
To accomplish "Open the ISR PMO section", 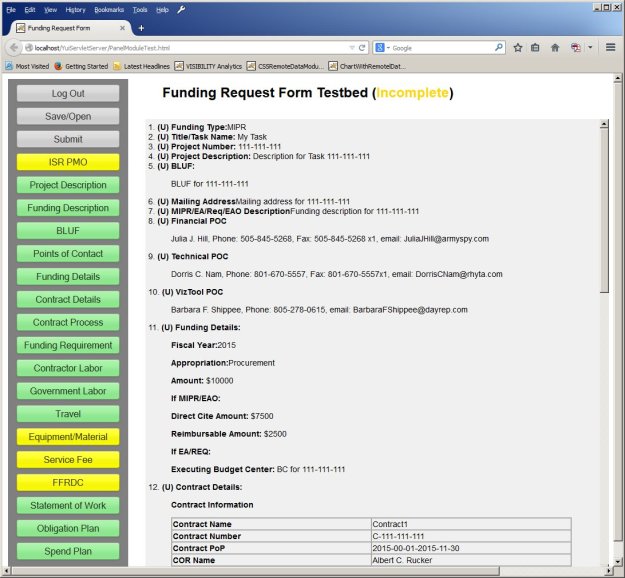I will (68, 162).
